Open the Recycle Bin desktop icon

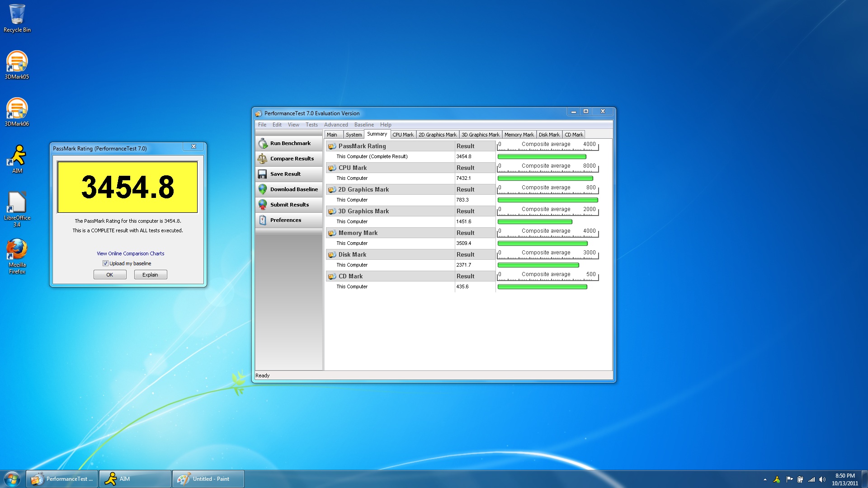pyautogui.click(x=17, y=18)
